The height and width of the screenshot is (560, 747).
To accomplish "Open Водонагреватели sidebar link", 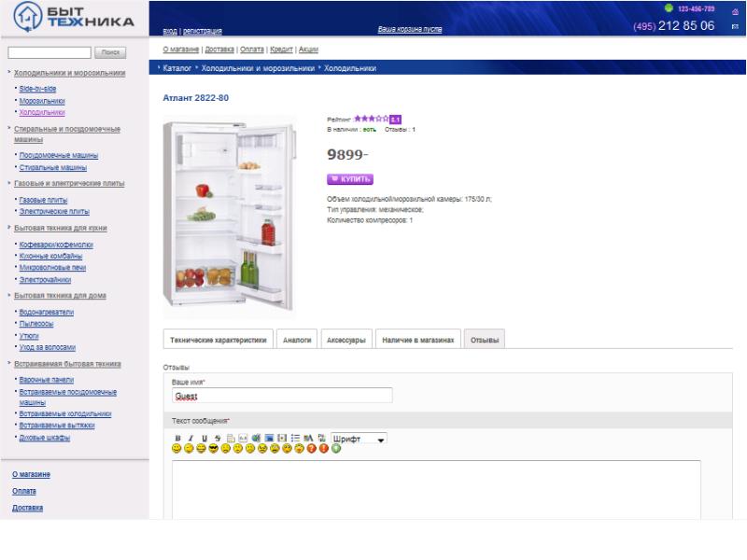I will [46, 313].
